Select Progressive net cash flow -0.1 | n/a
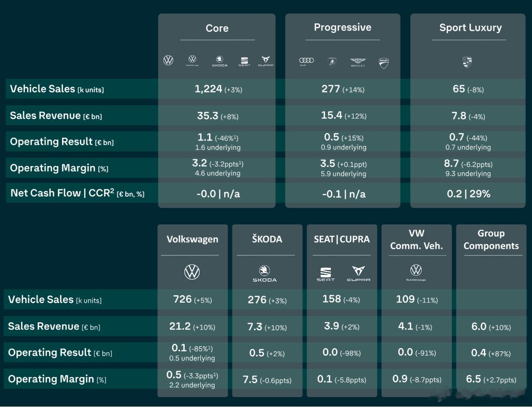 point(344,194)
